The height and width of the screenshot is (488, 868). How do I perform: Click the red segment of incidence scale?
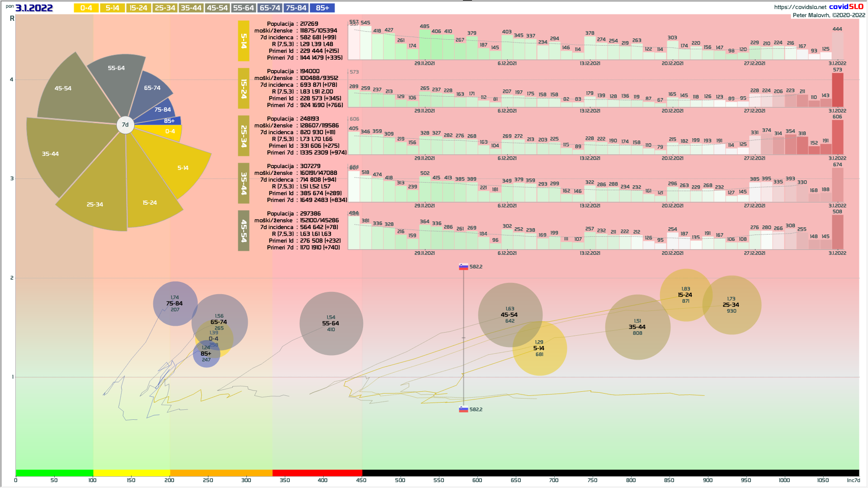(x=317, y=473)
